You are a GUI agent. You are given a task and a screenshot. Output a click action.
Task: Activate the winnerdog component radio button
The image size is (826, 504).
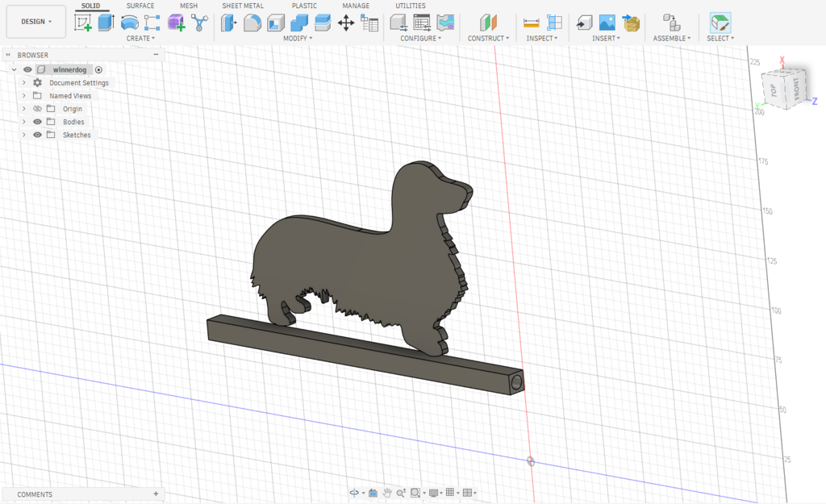coord(98,69)
